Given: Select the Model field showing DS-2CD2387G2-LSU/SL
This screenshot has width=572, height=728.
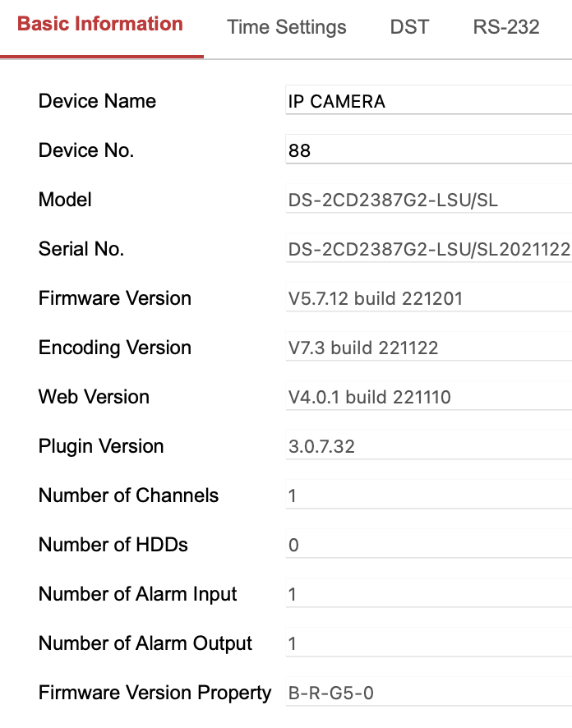Looking at the screenshot, I should (427, 200).
